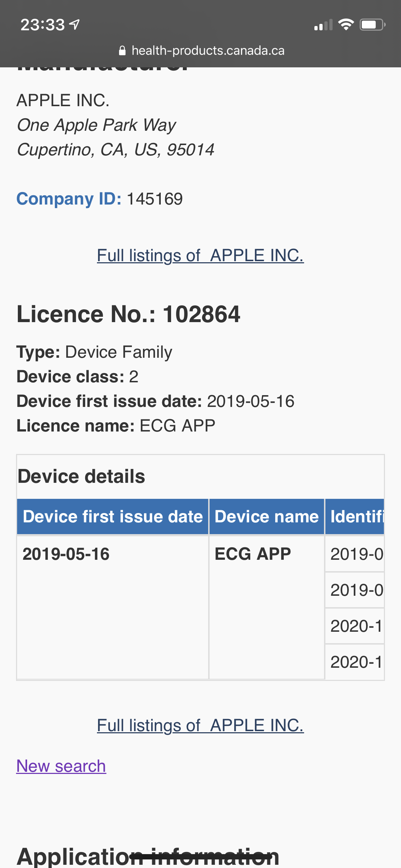Viewport: 401px width, 868px height.
Task: Click the New search link
Action: 61,766
